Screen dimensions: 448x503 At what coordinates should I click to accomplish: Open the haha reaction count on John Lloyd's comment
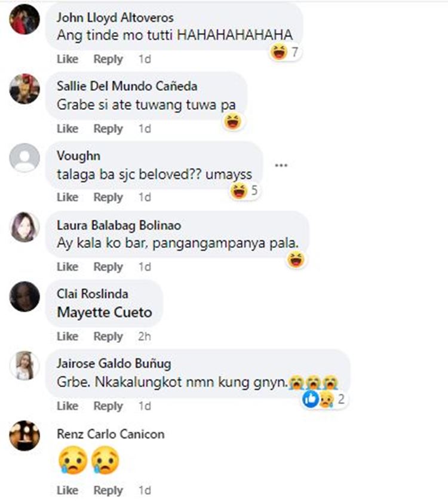coord(284,52)
